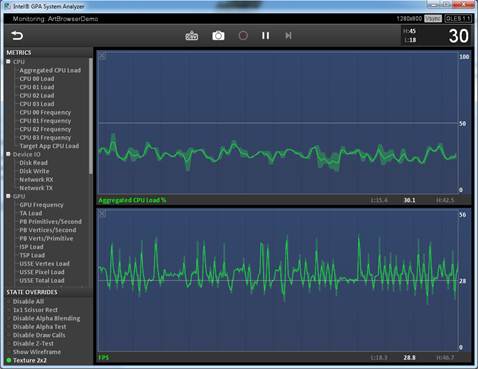Select CPU 02 Frequency metric
The width and height of the screenshot is (478, 369).
coord(45,129)
